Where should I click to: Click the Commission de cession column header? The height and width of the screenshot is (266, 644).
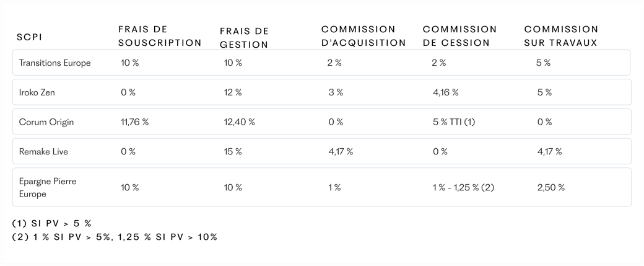click(x=459, y=36)
